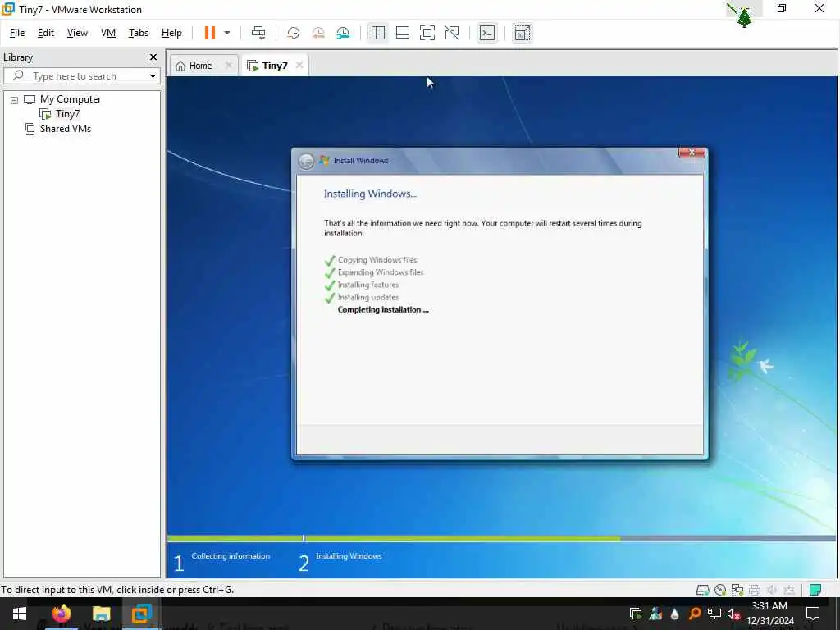Open the Help menu
This screenshot has height=630, width=840.
coord(171,33)
